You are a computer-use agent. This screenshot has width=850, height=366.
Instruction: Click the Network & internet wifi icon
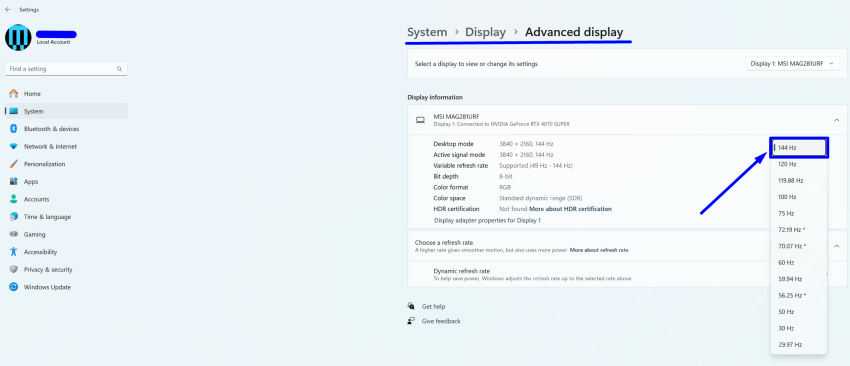14,146
